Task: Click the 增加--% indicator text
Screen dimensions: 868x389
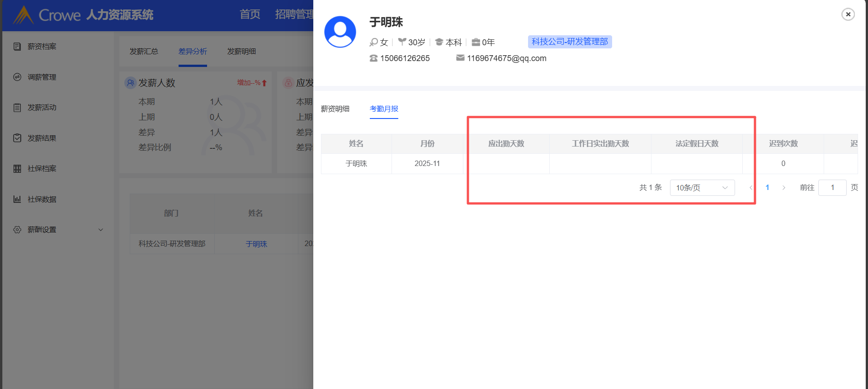Action: (249, 83)
